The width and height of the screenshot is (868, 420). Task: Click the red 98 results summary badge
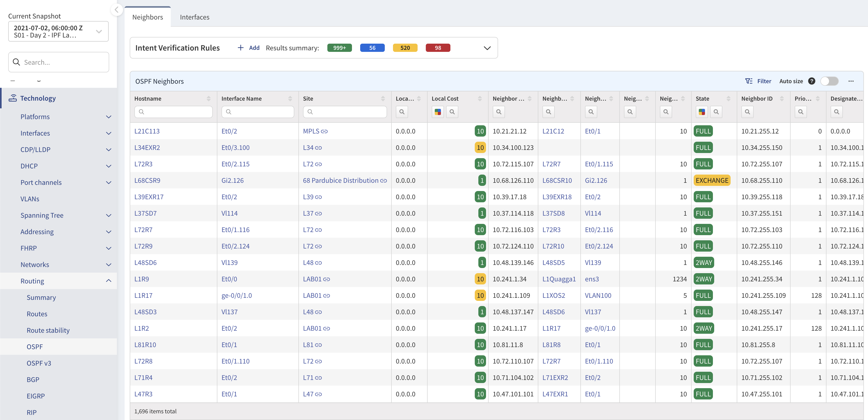(x=438, y=48)
